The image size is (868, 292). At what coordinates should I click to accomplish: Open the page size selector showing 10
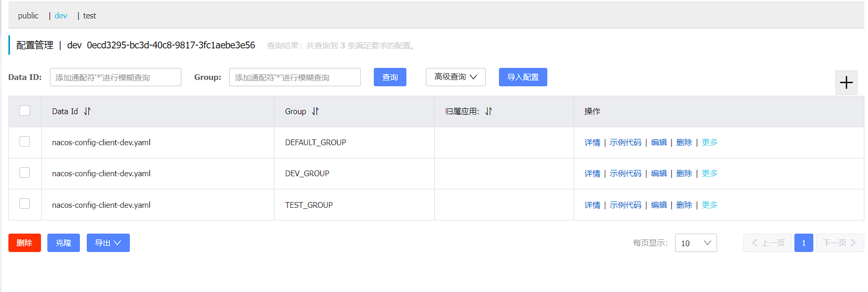pos(696,243)
